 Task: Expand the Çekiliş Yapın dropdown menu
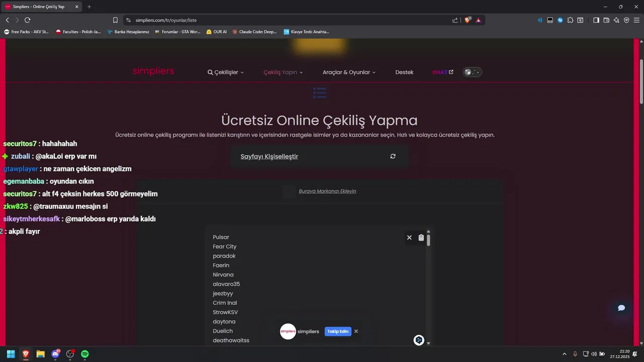click(283, 72)
